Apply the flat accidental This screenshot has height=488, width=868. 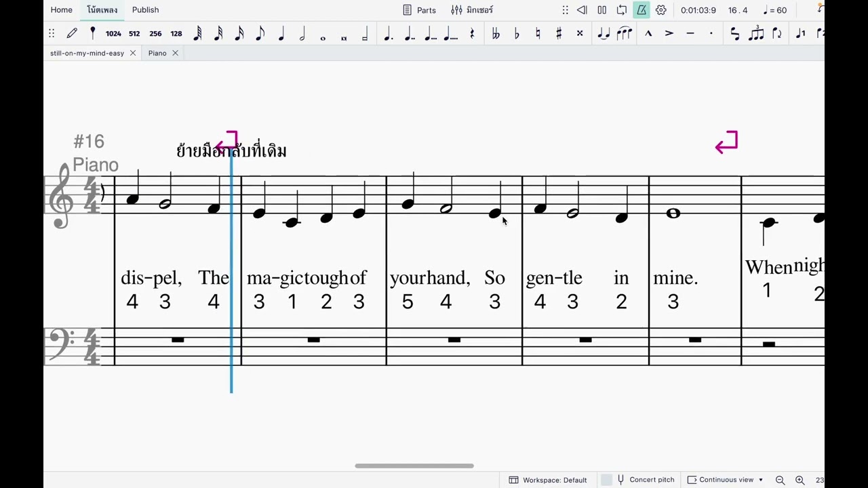(517, 33)
